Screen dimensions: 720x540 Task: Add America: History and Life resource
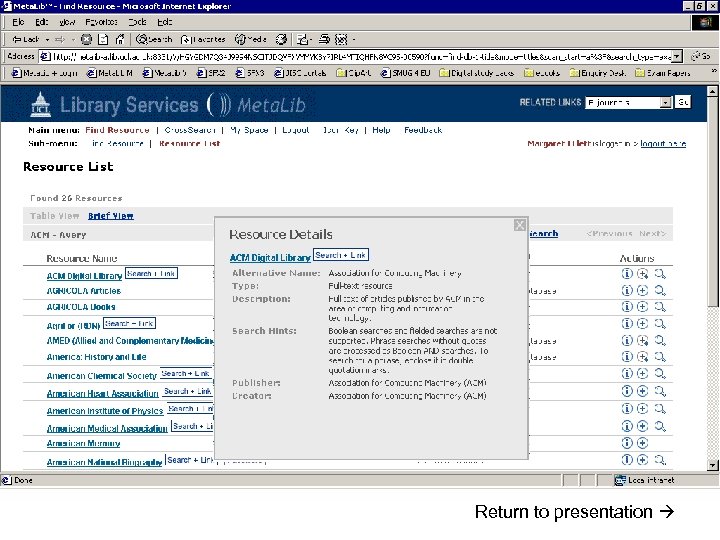pyautogui.click(x=642, y=357)
